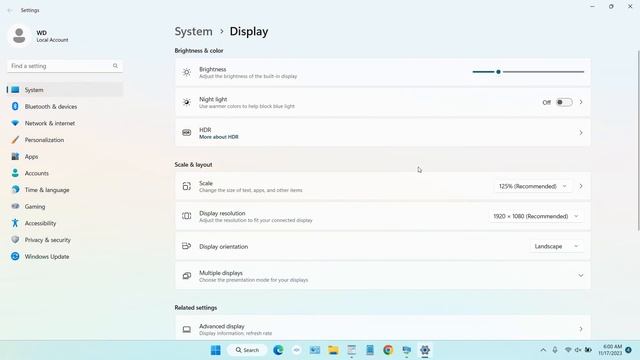Click in the Find a setting box
This screenshot has width=640, height=360.
64,66
